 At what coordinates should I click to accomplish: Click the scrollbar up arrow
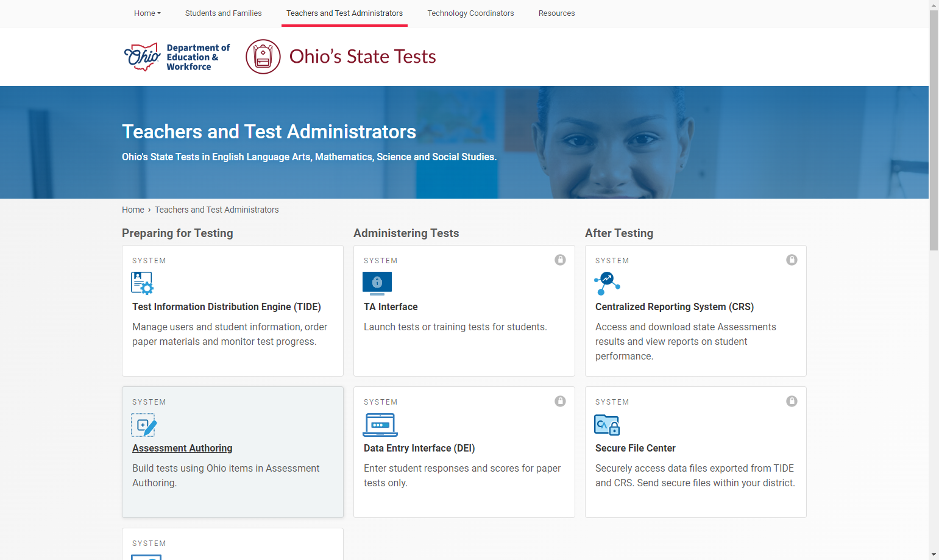click(934, 5)
